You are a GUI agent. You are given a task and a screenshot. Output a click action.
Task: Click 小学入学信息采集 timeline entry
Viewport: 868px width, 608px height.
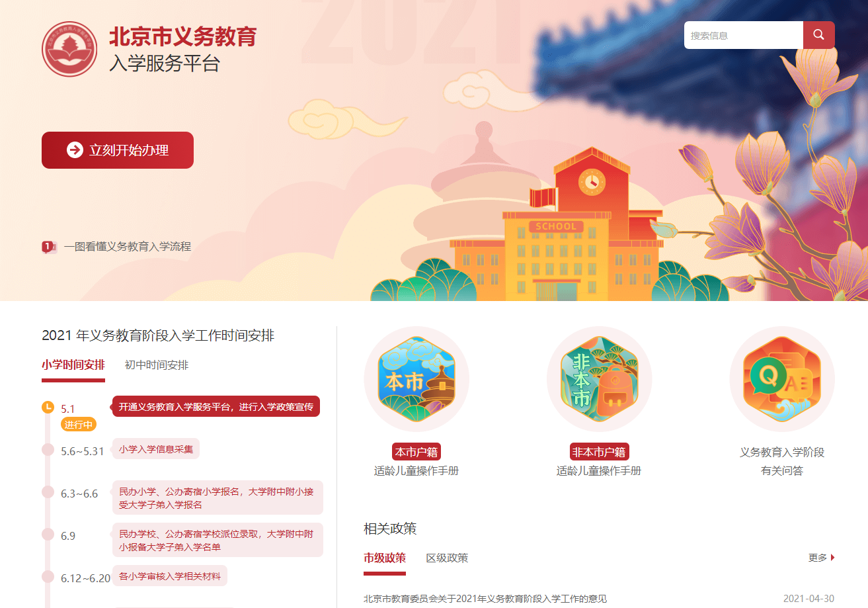[156, 449]
